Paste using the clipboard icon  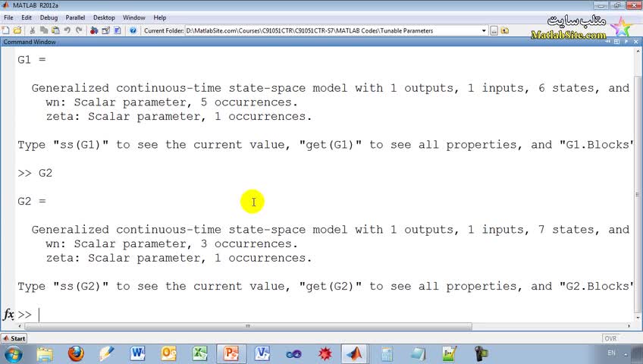tap(55, 30)
